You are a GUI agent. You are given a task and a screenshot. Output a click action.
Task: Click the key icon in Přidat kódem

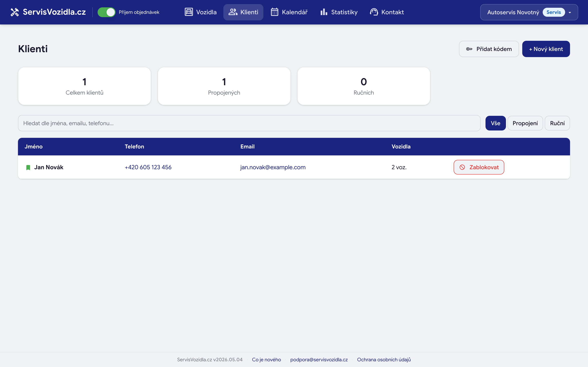pyautogui.click(x=469, y=49)
